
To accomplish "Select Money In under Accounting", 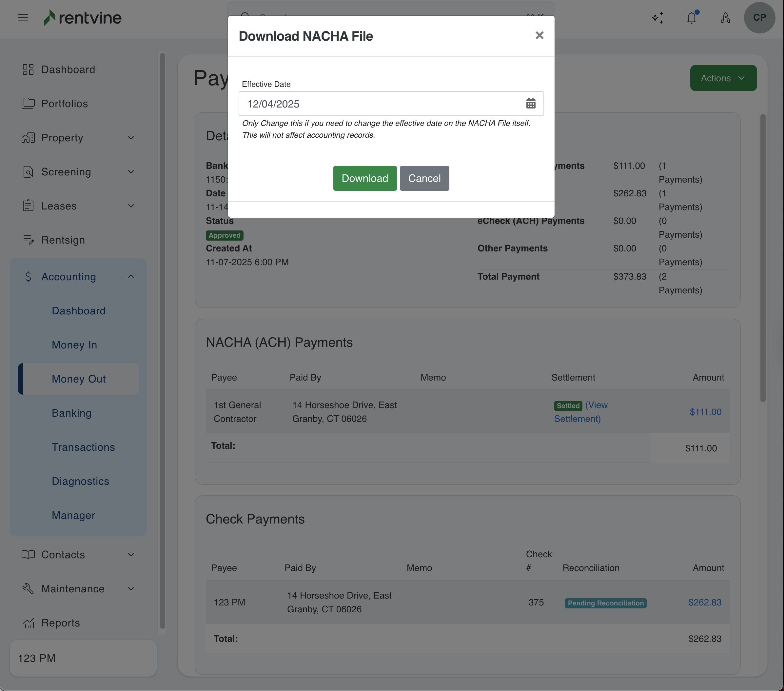I will click(x=74, y=345).
